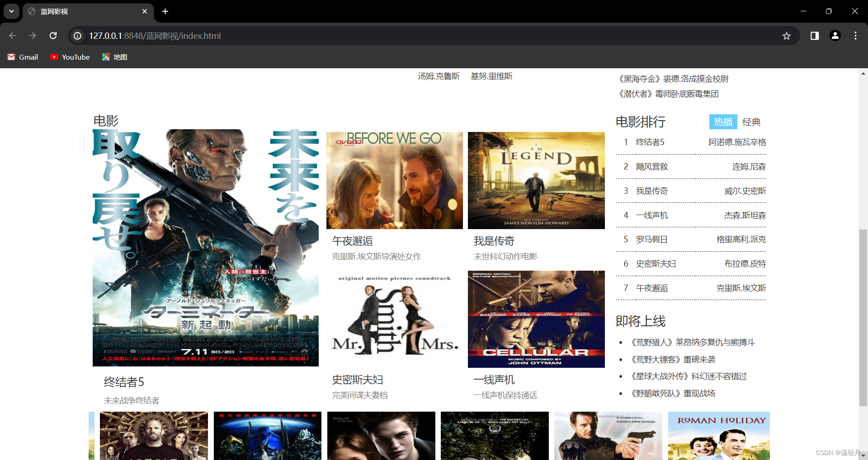This screenshot has height=460, width=868.
Task: Open the Before We Go poster
Action: click(395, 180)
